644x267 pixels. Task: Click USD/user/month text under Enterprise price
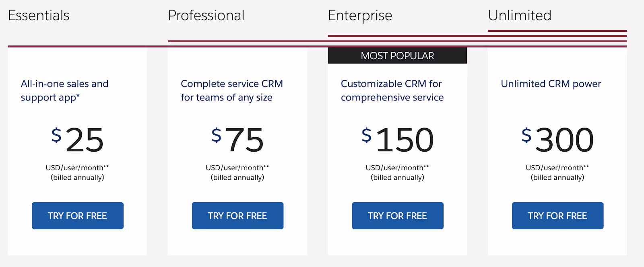[397, 167]
